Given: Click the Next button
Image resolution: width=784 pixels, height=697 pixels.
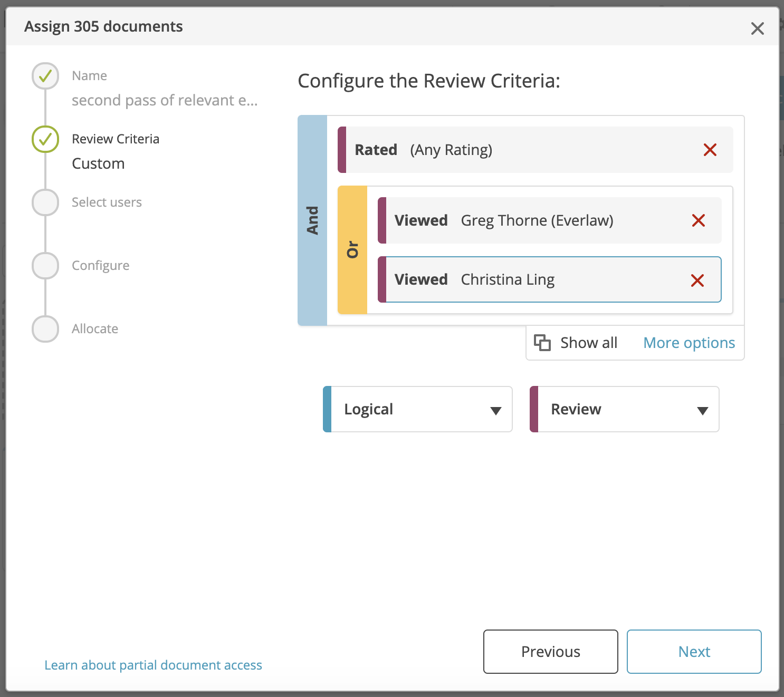Looking at the screenshot, I should 693,652.
